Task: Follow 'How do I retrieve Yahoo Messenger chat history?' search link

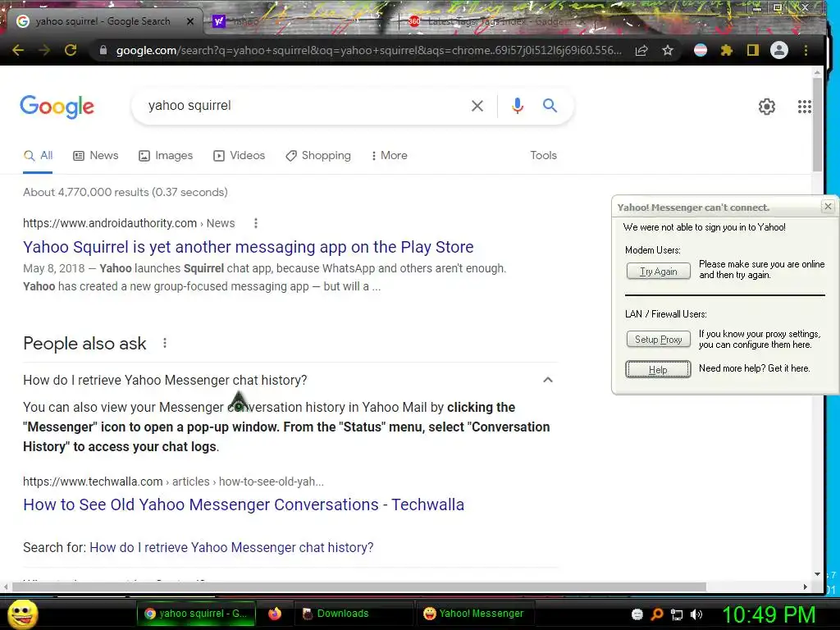Action: click(x=231, y=547)
